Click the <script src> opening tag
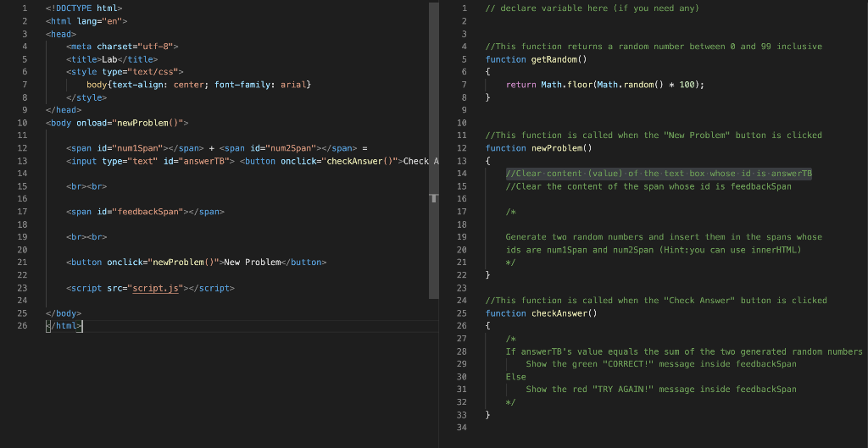This screenshot has width=868, height=448. (x=127, y=288)
